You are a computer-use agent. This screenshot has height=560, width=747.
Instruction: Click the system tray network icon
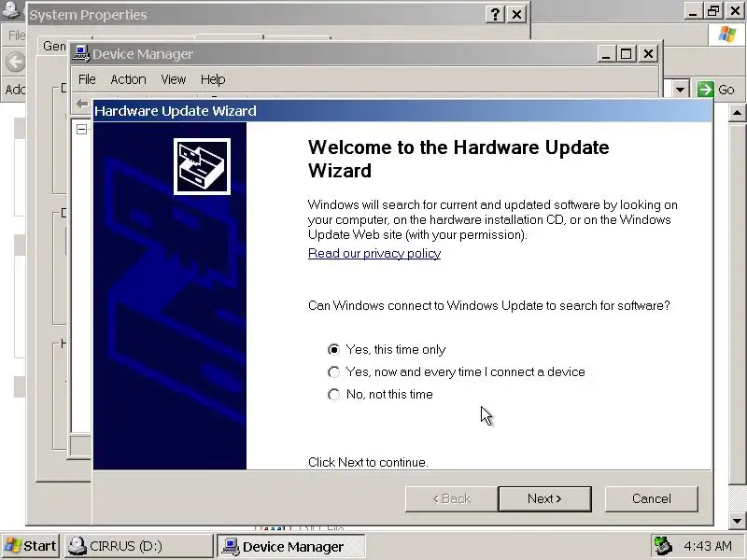(x=663, y=546)
